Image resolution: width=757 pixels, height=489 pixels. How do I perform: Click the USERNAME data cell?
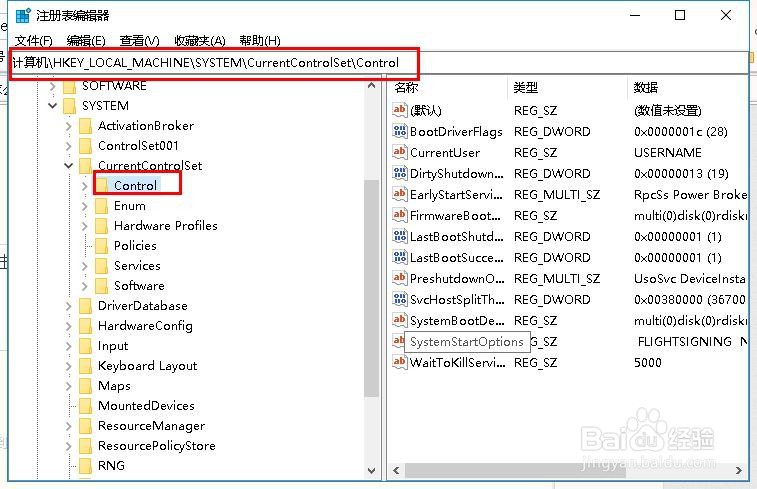(x=668, y=153)
